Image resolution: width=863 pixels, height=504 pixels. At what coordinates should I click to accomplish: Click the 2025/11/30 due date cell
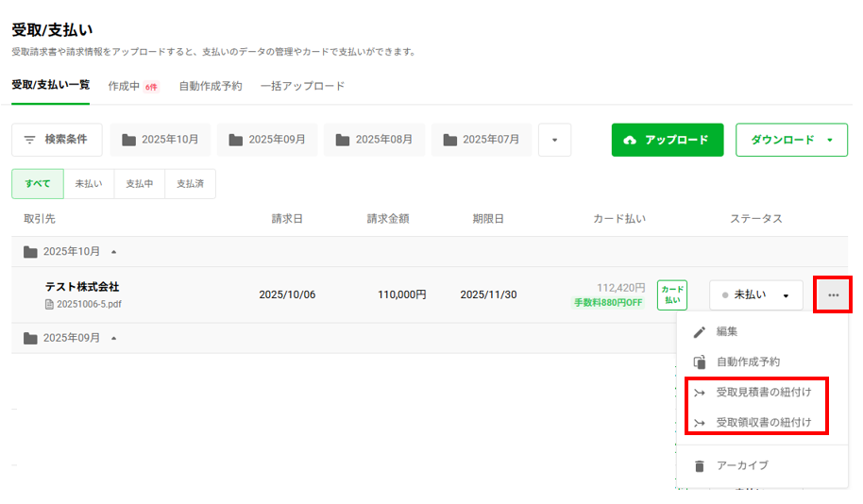pyautogui.click(x=488, y=294)
